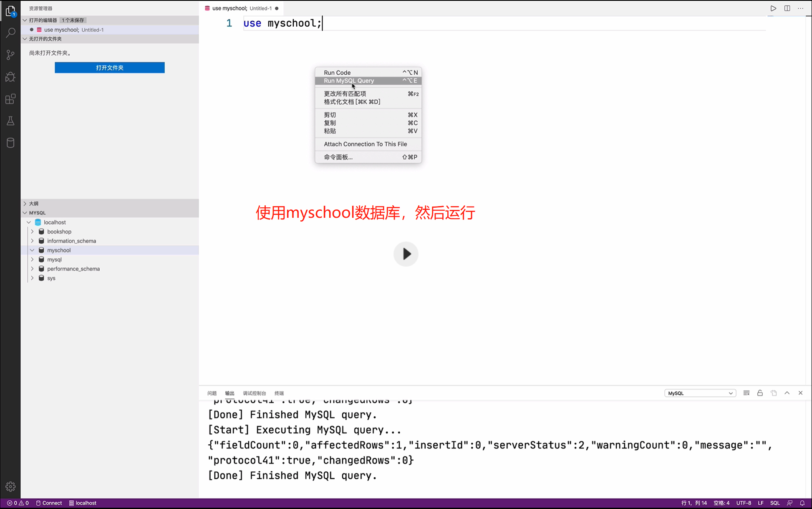
Task: Click the feedback icon in status bar
Action: click(789, 503)
